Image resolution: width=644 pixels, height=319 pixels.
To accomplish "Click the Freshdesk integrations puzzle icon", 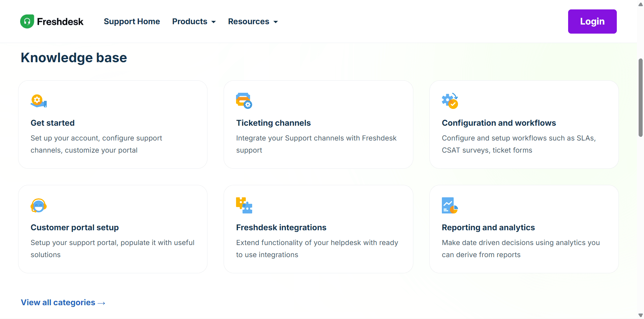I will (244, 205).
